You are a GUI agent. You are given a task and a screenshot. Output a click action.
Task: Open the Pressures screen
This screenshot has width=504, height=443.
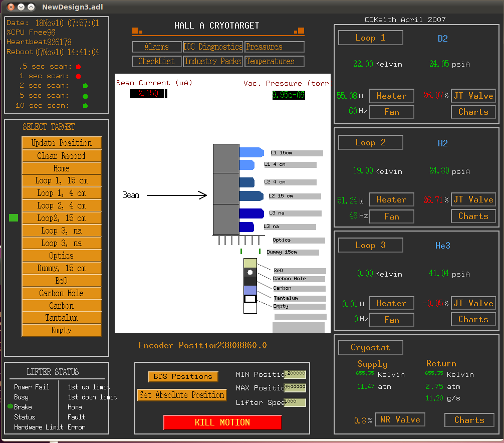click(x=274, y=47)
